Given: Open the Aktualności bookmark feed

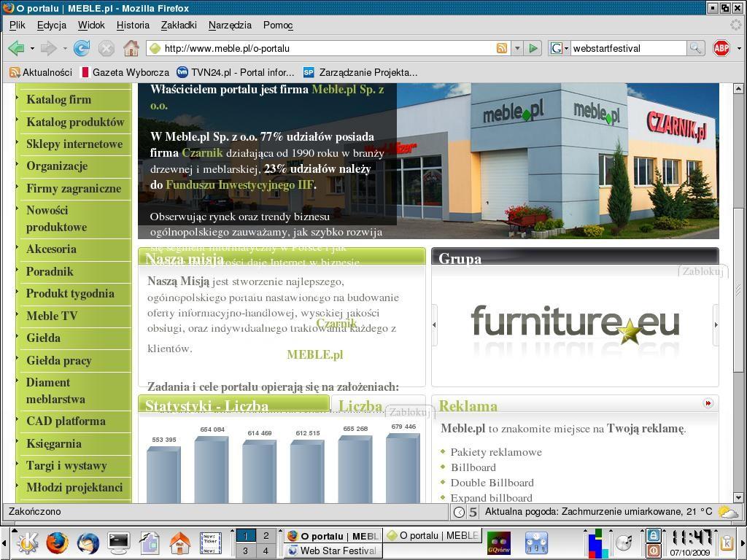Looking at the screenshot, I should (41, 72).
